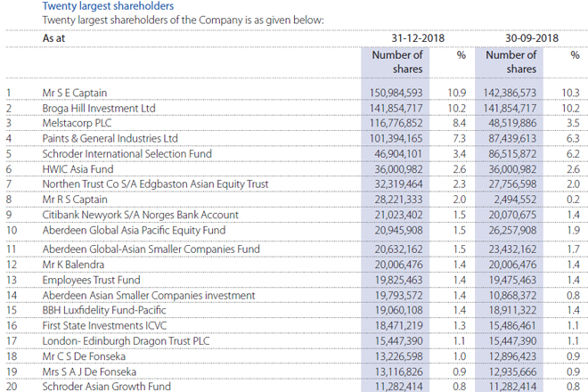Click the Paints & General Industries Ltd entry
The width and height of the screenshot is (588, 392).
click(110, 138)
